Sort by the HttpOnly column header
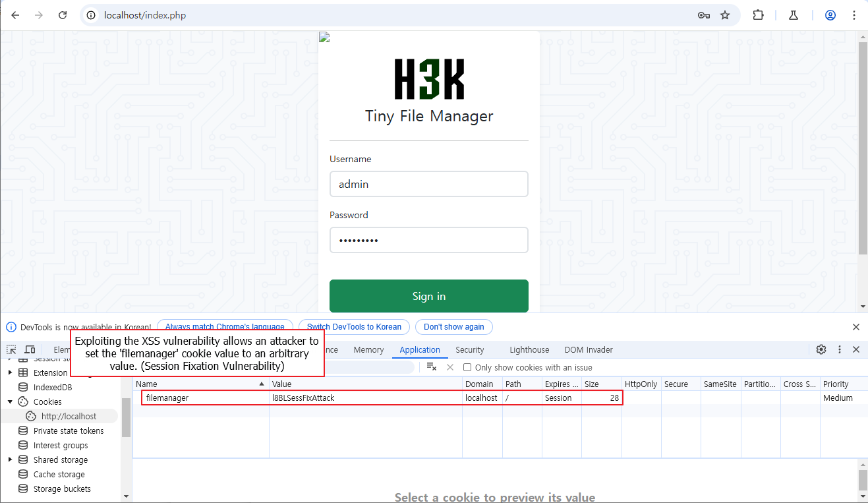Image resolution: width=868 pixels, height=503 pixels. click(641, 384)
